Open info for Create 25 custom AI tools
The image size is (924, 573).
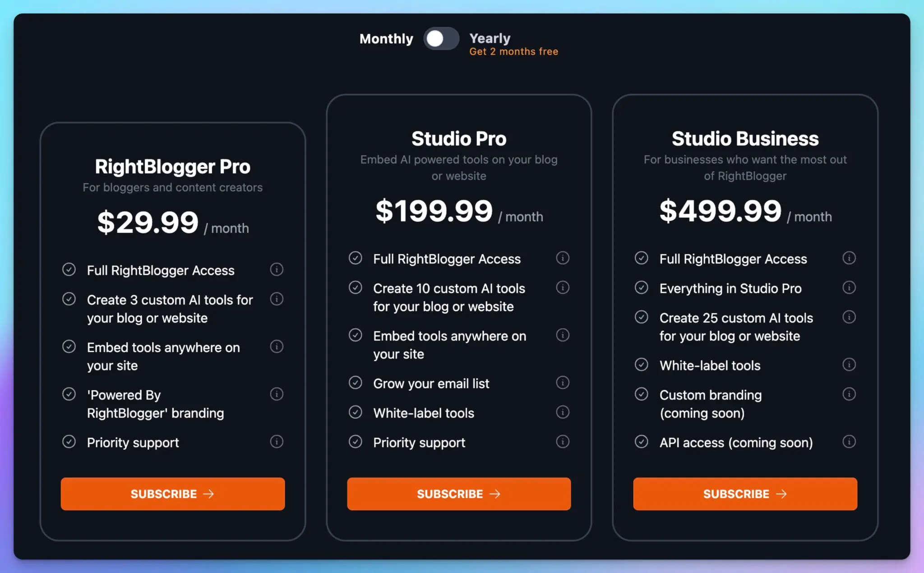(849, 317)
